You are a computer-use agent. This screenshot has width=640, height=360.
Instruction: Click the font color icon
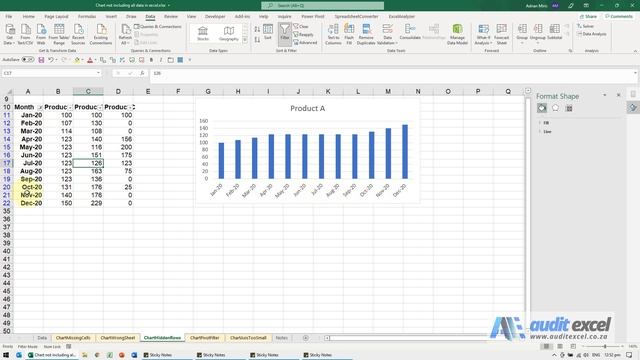tap(90, 60)
